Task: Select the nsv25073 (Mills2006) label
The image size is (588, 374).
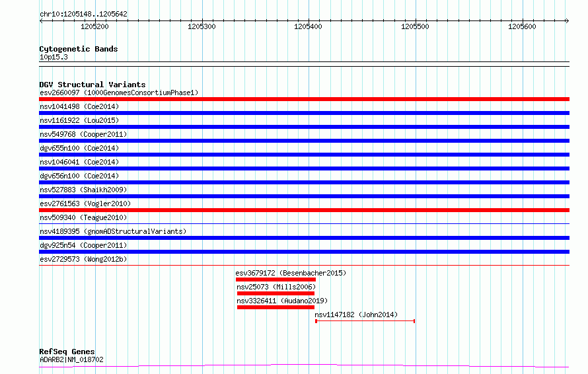Action: (276, 287)
